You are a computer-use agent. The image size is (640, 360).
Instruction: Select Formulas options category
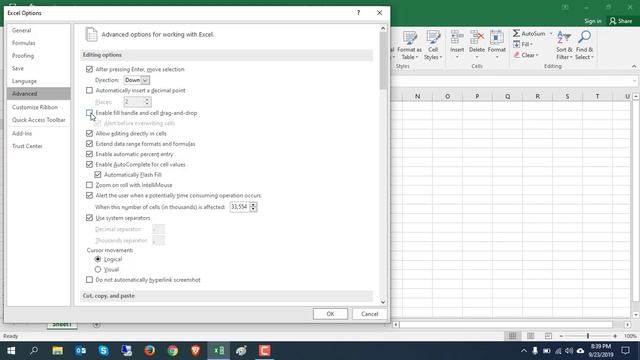[x=38, y=43]
